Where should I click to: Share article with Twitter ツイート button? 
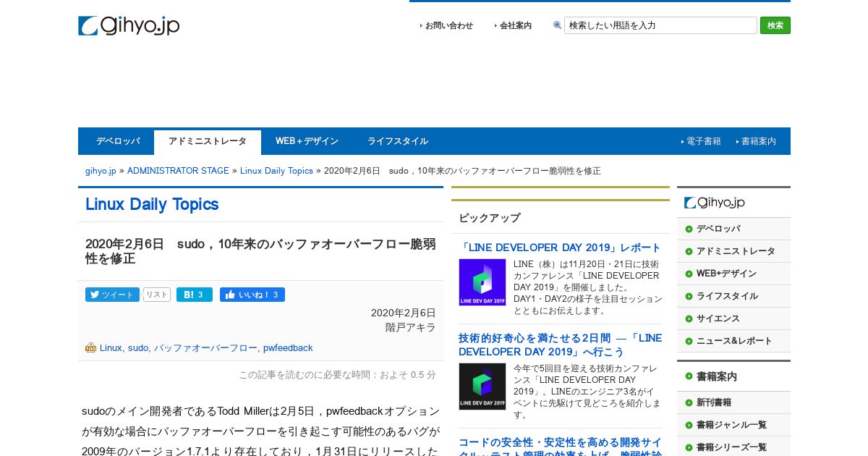[112, 295]
